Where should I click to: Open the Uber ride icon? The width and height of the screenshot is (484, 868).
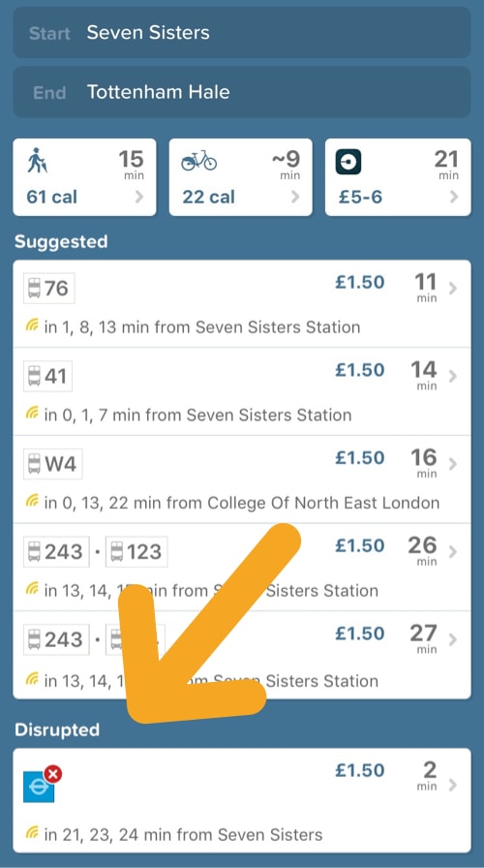point(348,162)
